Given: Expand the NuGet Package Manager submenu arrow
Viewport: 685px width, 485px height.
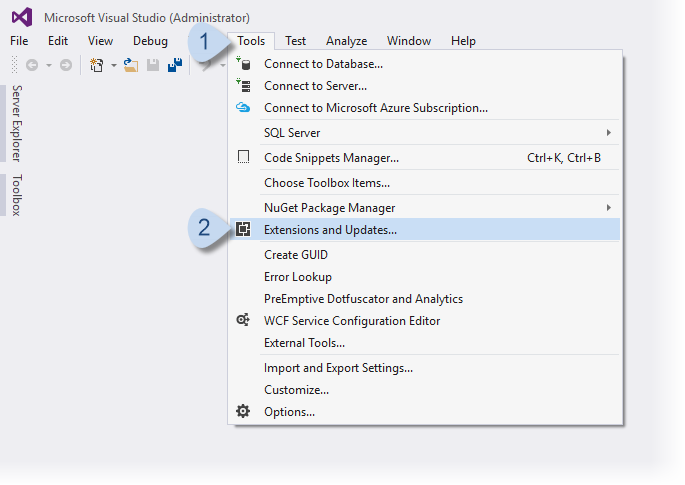Looking at the screenshot, I should pos(608,207).
